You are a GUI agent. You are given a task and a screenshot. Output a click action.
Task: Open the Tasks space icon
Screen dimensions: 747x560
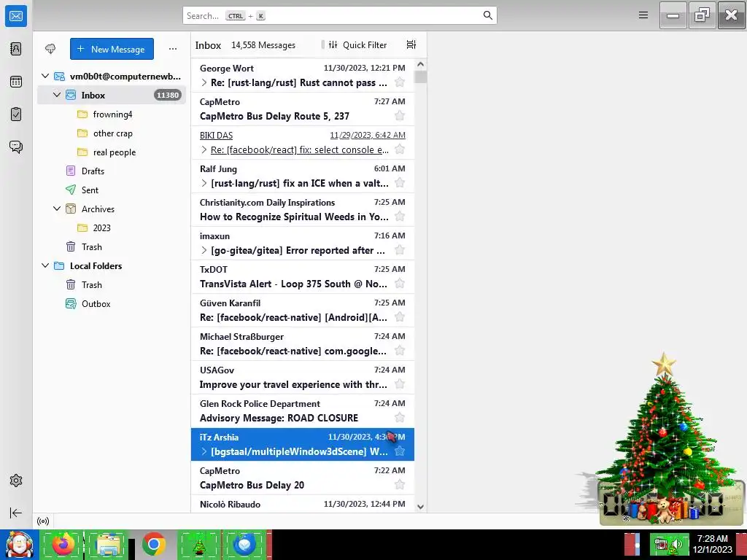(16, 114)
